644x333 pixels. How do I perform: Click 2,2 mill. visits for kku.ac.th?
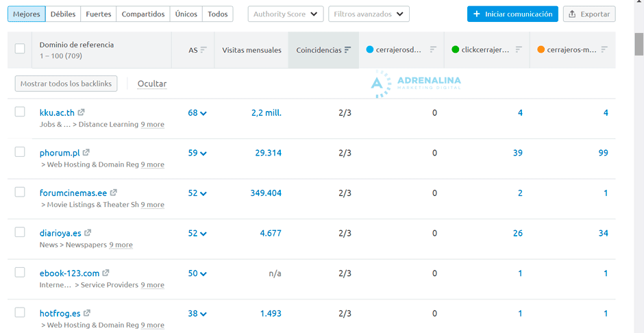point(267,113)
